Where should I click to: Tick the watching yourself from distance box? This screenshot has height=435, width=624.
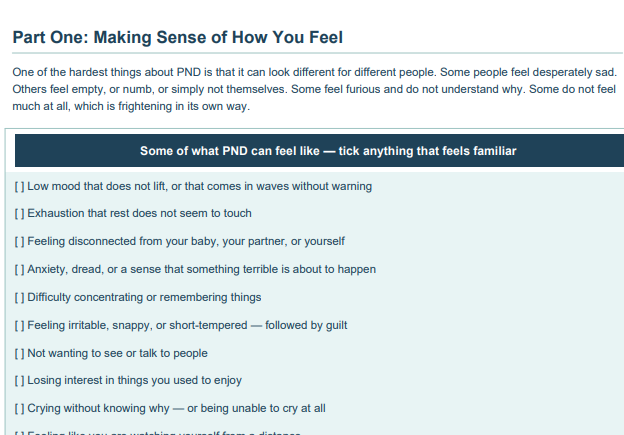(x=20, y=432)
